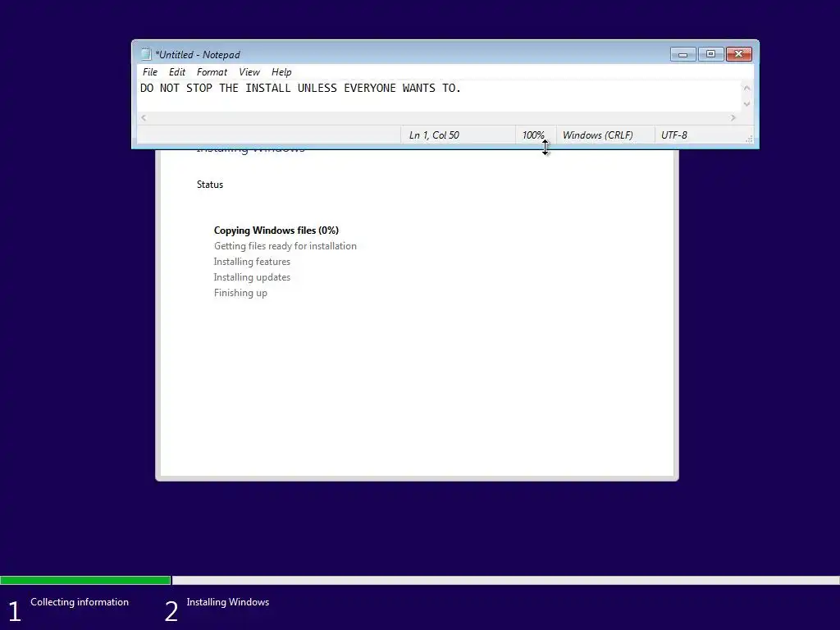Image resolution: width=840 pixels, height=630 pixels.
Task: Open the Edit menu in Notepad
Action: (x=177, y=72)
